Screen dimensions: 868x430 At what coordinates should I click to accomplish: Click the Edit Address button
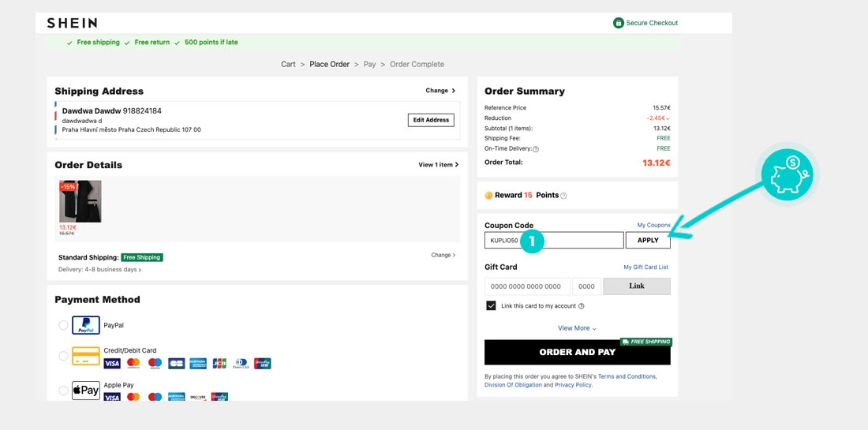(x=431, y=120)
